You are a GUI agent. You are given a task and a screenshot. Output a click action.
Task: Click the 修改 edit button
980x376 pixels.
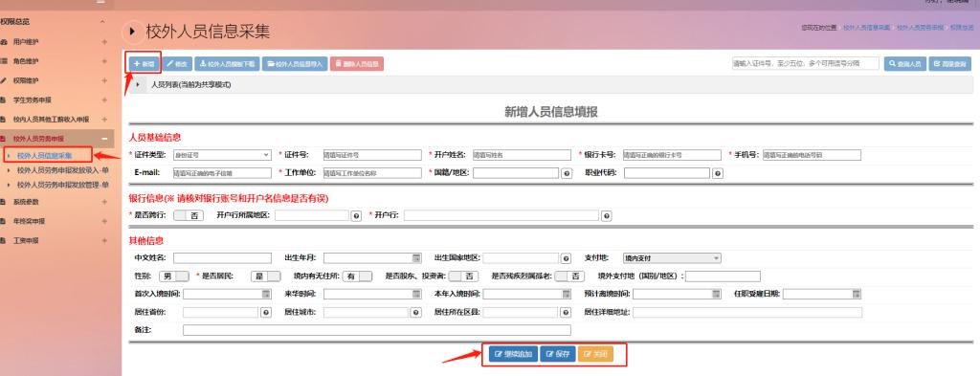coord(177,64)
